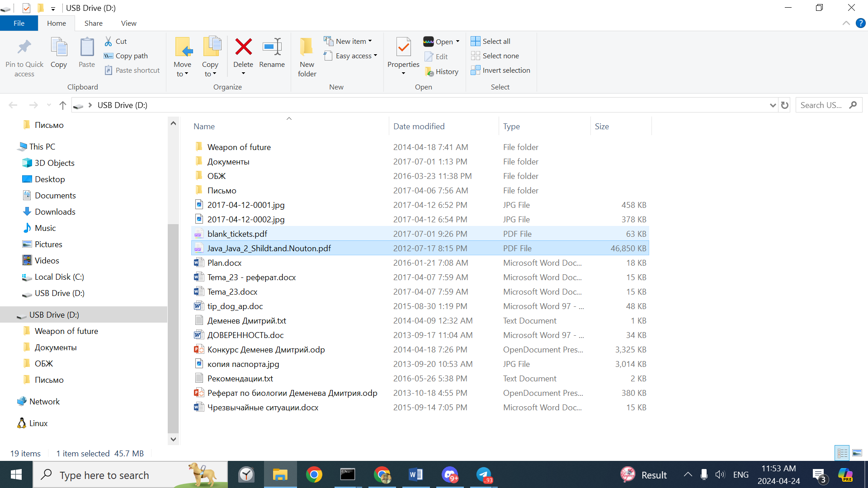The image size is (868, 488).
Task: Click navigation pane vertical scrollbar thumb
Action: [x=173, y=328]
